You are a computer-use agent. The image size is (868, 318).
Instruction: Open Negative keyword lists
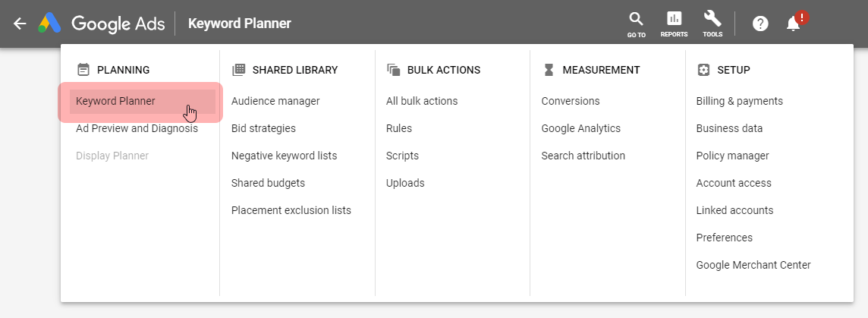(284, 156)
